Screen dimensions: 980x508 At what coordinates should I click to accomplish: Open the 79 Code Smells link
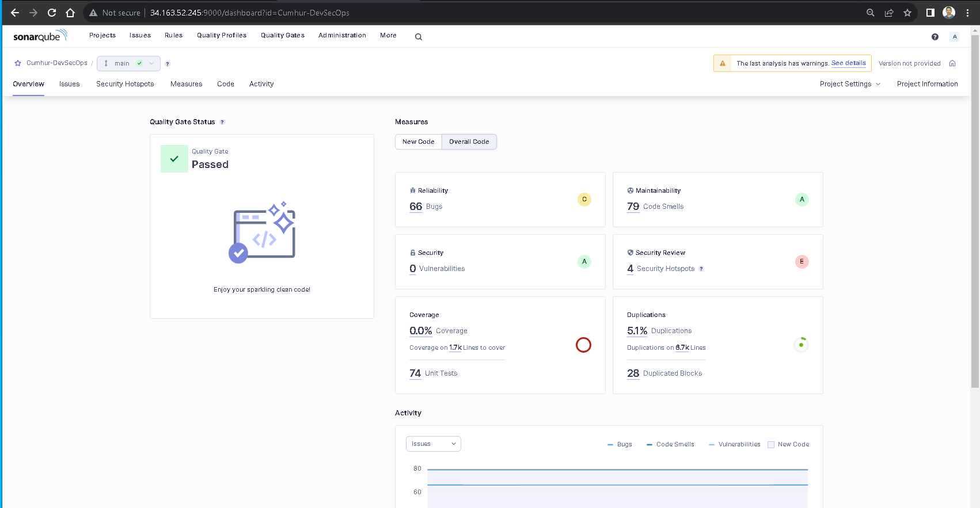(x=633, y=207)
